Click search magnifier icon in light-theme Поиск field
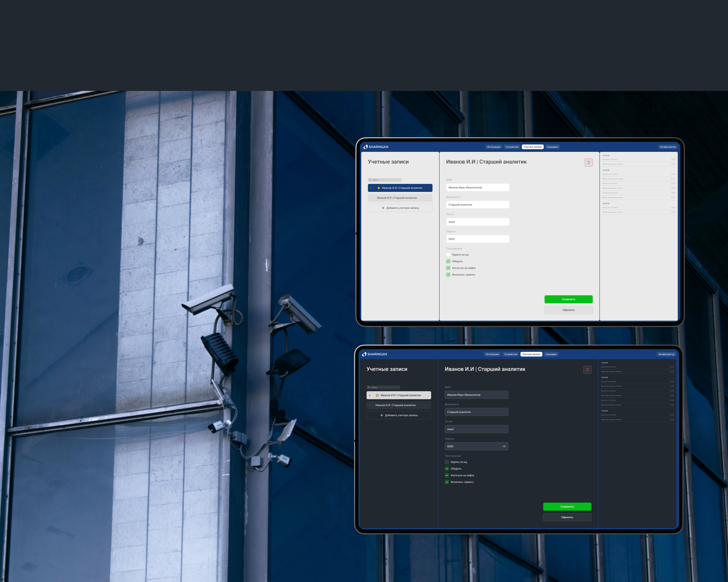Image resolution: width=728 pixels, height=582 pixels. coord(370,180)
